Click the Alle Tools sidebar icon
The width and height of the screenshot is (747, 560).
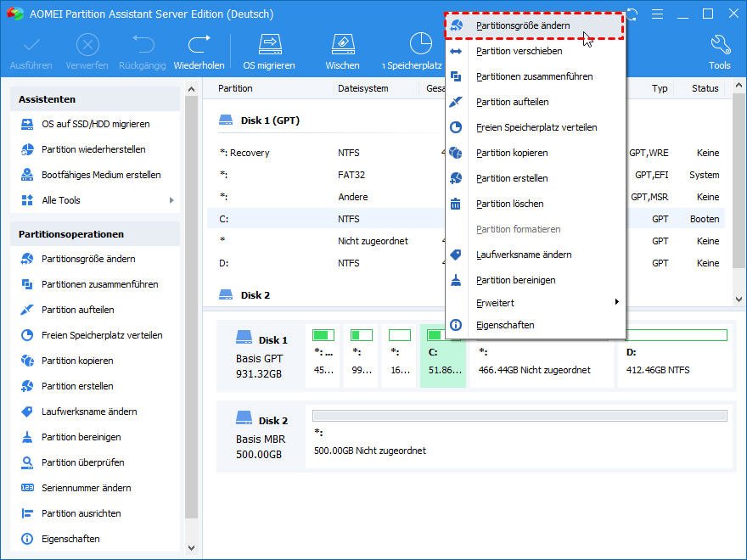click(27, 200)
